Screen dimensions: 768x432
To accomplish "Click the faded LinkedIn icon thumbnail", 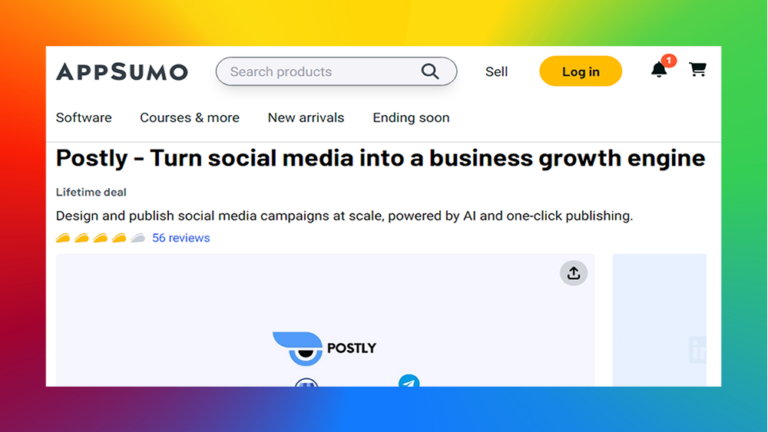I will 697,349.
